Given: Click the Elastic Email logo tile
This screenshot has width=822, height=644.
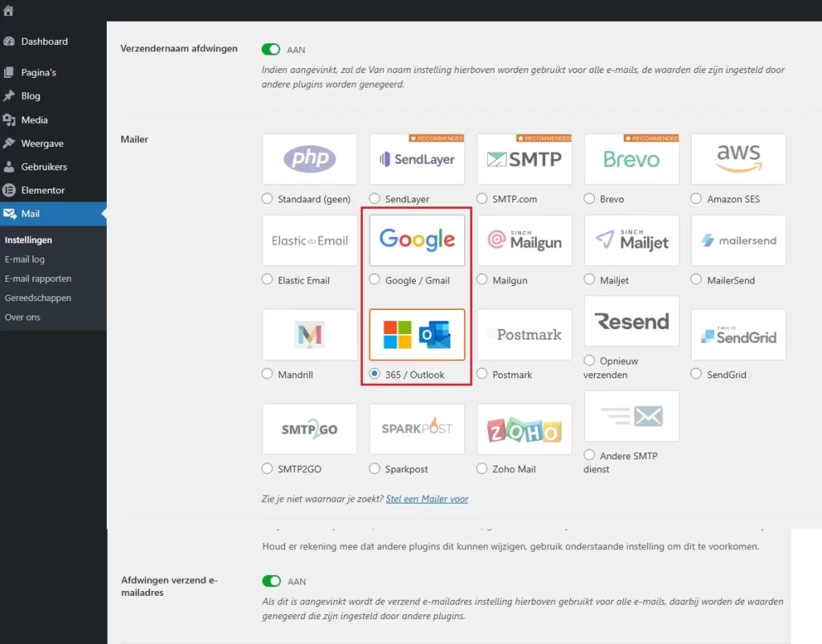Looking at the screenshot, I should pos(309,240).
